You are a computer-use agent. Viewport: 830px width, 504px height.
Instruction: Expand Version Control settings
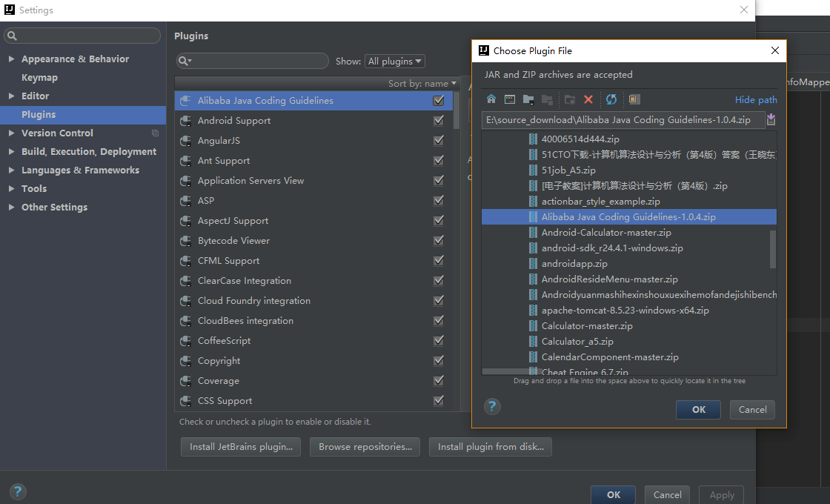11,133
